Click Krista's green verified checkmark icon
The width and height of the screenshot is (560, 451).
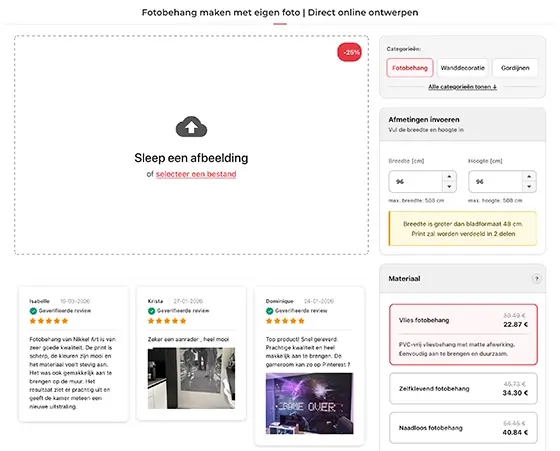[151, 311]
